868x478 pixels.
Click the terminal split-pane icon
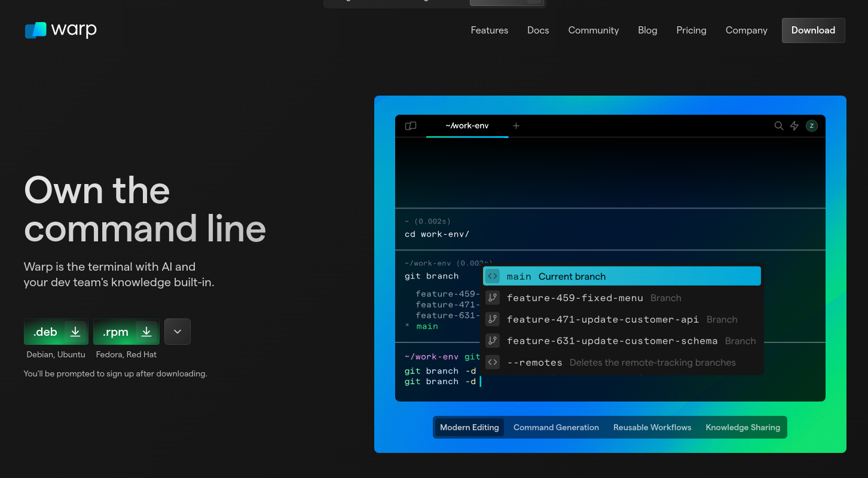point(411,126)
